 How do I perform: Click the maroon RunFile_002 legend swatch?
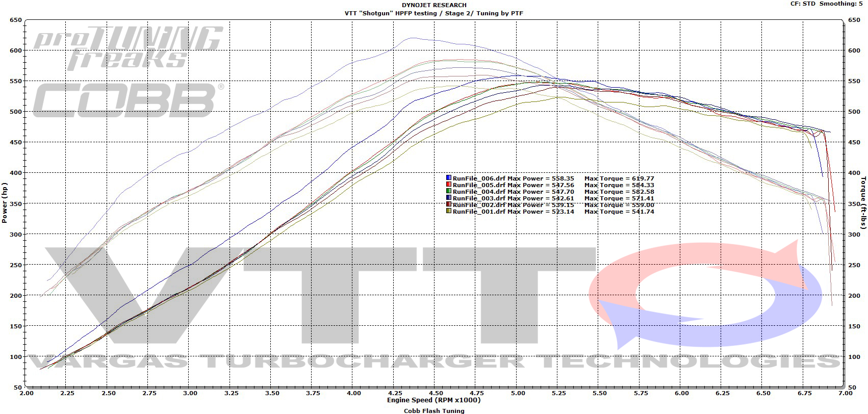pyautogui.click(x=449, y=204)
